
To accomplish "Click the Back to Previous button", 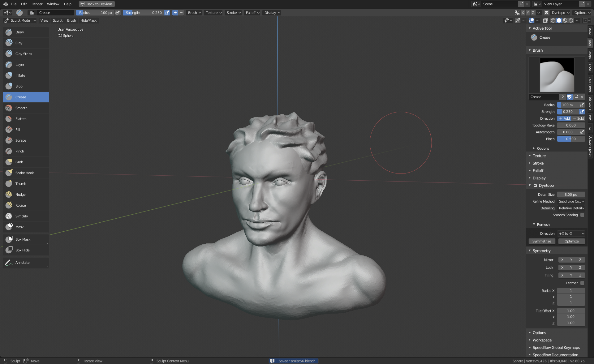I will pyautogui.click(x=97, y=4).
